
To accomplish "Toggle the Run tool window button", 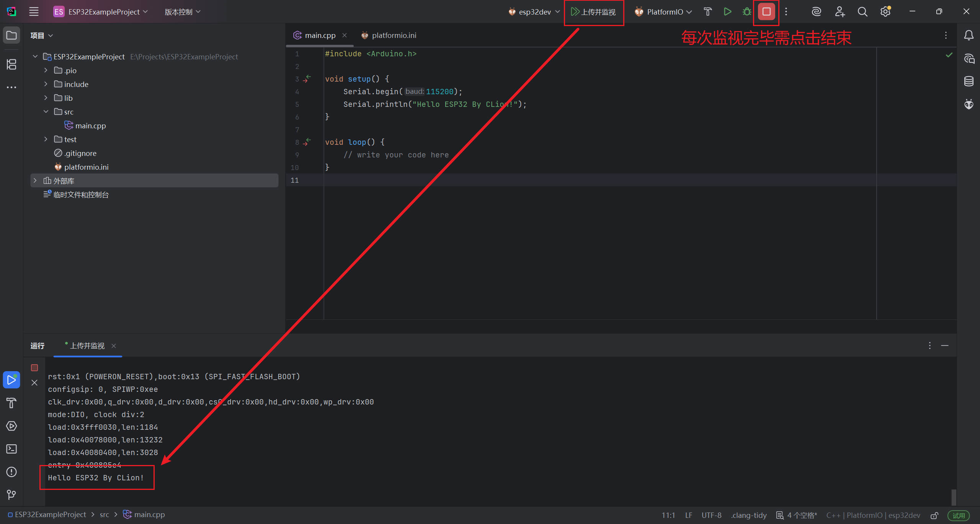I will 11,380.
